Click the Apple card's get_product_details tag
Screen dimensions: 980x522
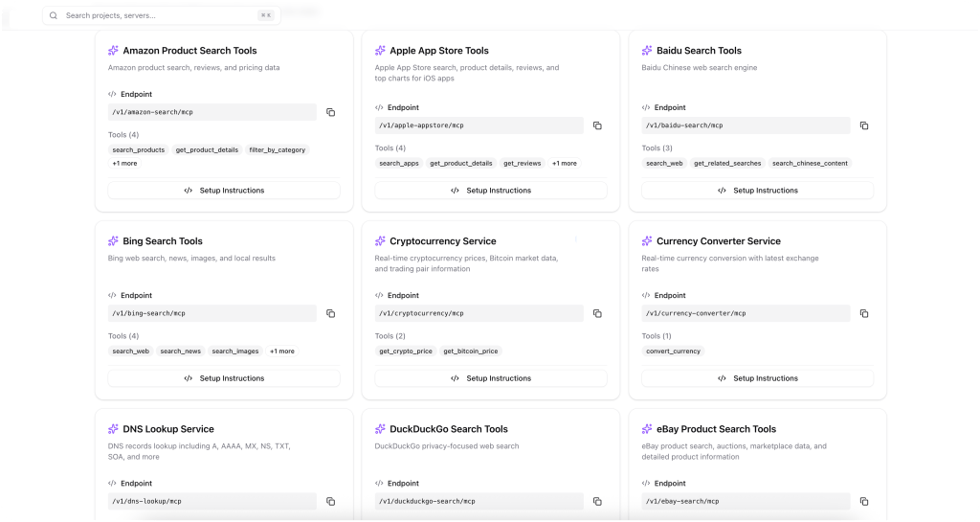(x=461, y=164)
